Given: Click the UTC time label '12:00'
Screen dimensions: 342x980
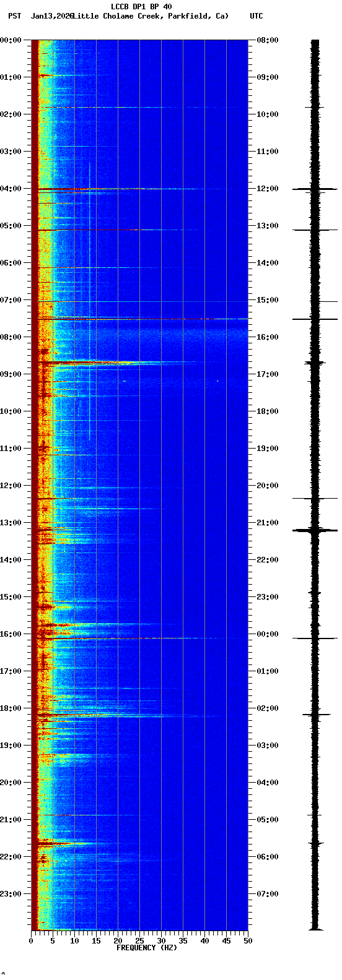Looking at the screenshot, I should pos(268,189).
